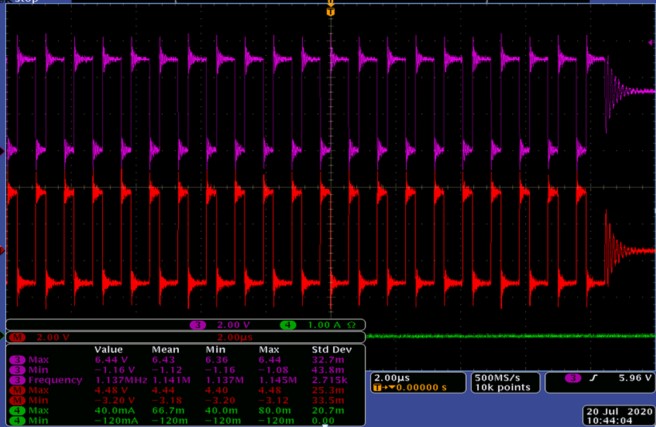Viewport: 656px width, 427px height.
Task: Click the Std Dev column header
Action: pyautogui.click(x=332, y=350)
